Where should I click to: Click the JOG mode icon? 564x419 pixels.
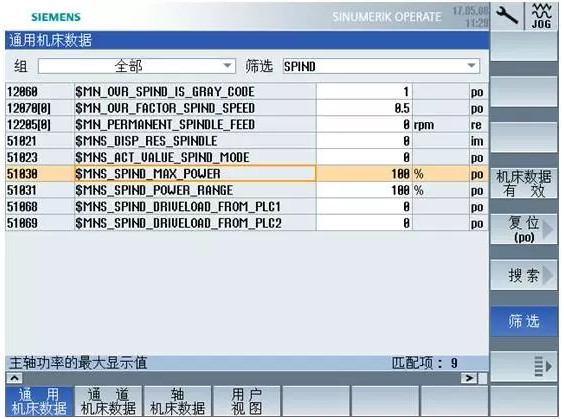[541, 16]
